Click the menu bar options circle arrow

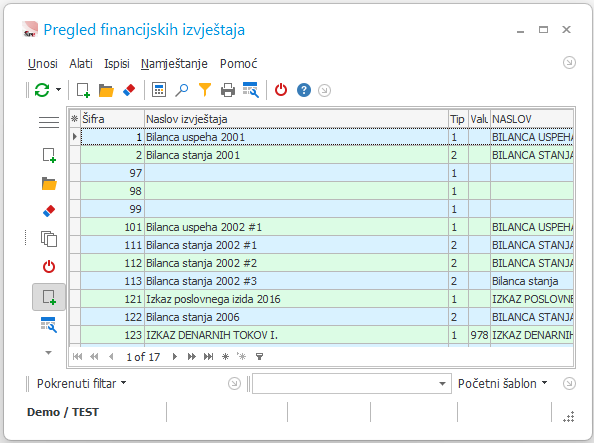click(569, 63)
